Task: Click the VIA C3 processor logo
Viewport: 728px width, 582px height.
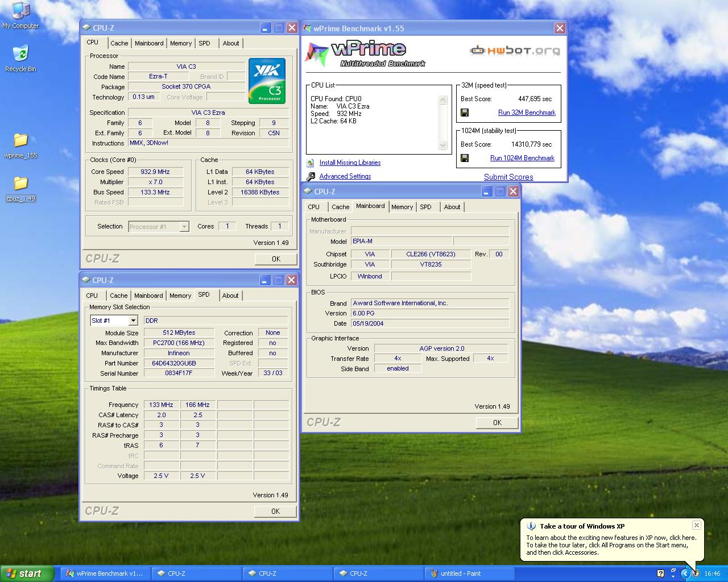Action: point(267,81)
